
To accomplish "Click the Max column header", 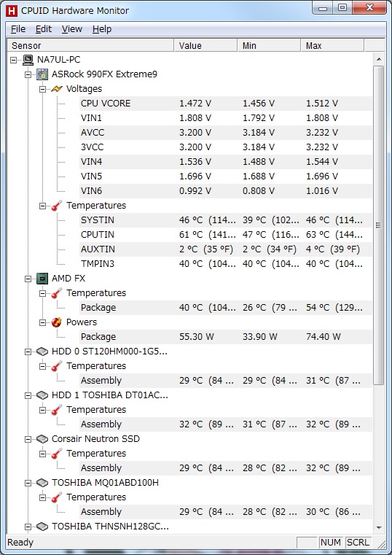I will tap(332, 46).
